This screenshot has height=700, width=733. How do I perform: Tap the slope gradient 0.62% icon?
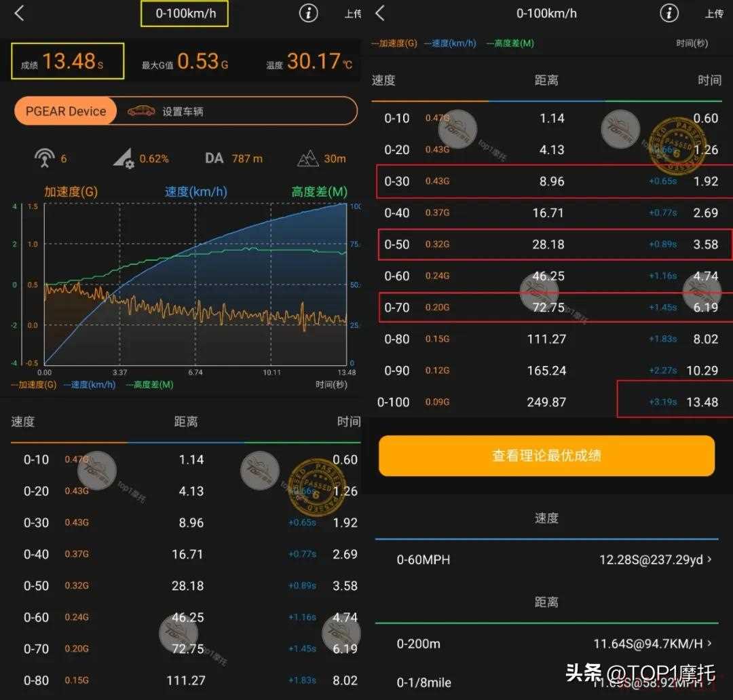(x=124, y=159)
